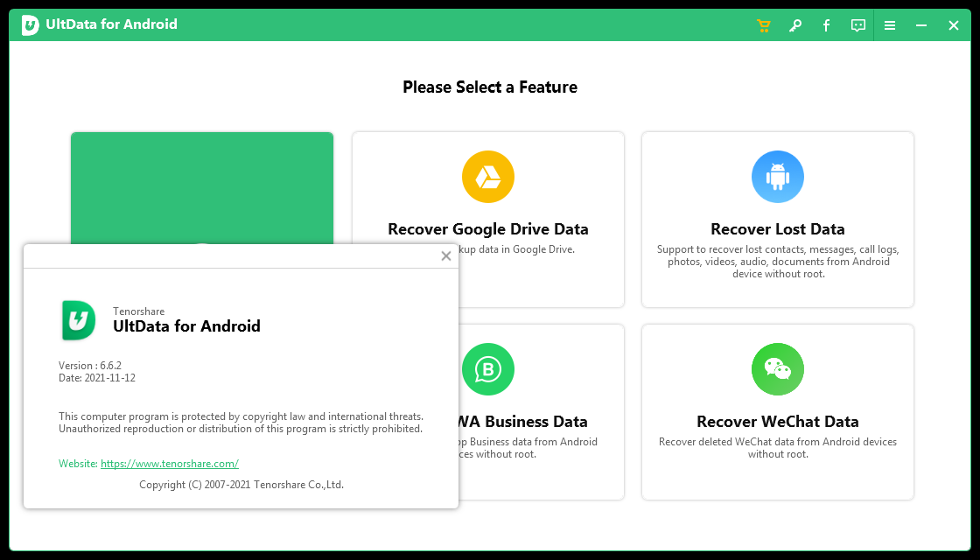Click the UltData logo in title bar

[30, 25]
